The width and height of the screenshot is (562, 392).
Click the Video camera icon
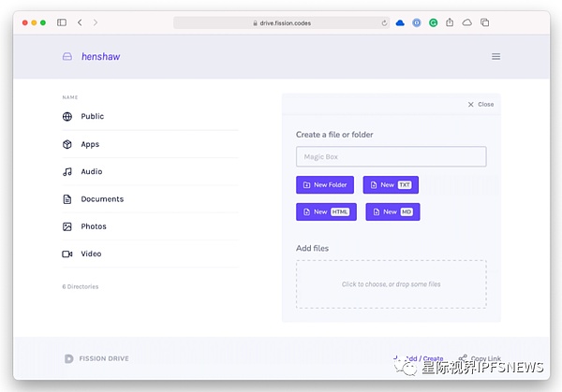coord(67,254)
